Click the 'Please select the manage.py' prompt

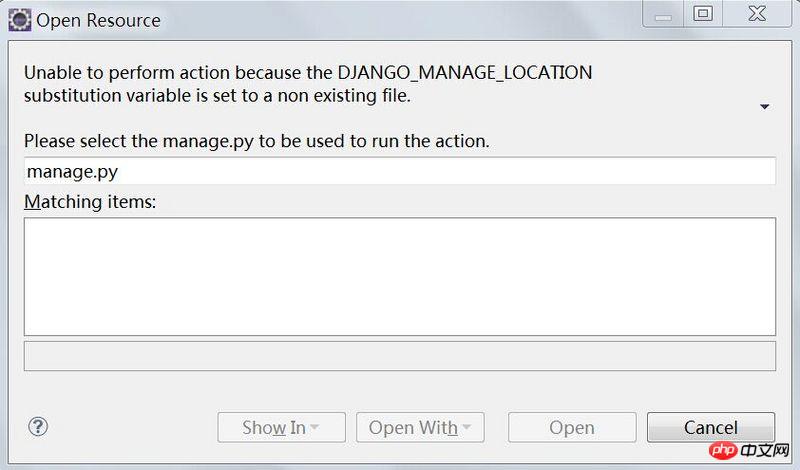pos(257,141)
